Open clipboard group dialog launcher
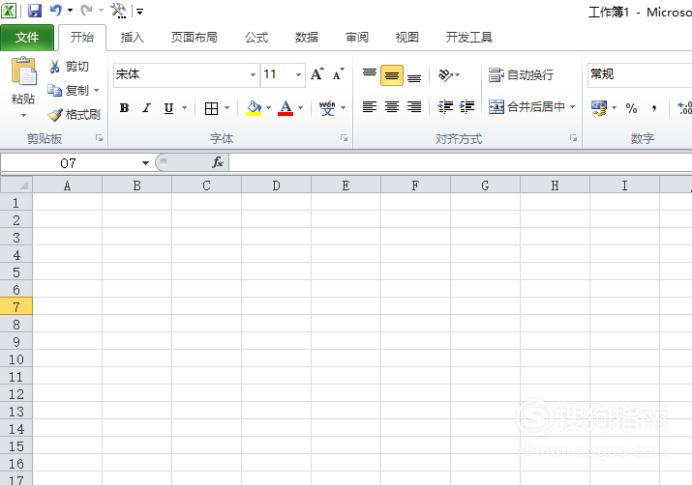This screenshot has width=692, height=485. 99,139
